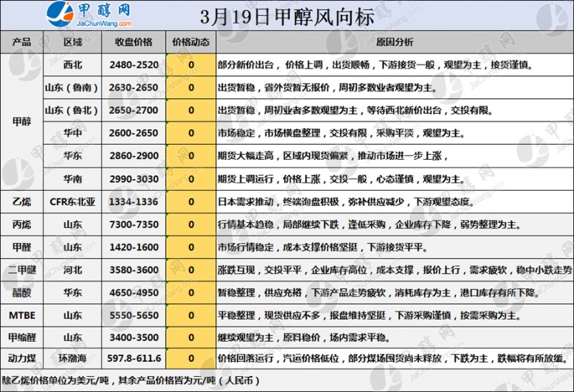Select the title 3月19日甲醇风向标
574x392 pixels.
pyautogui.click(x=288, y=16)
